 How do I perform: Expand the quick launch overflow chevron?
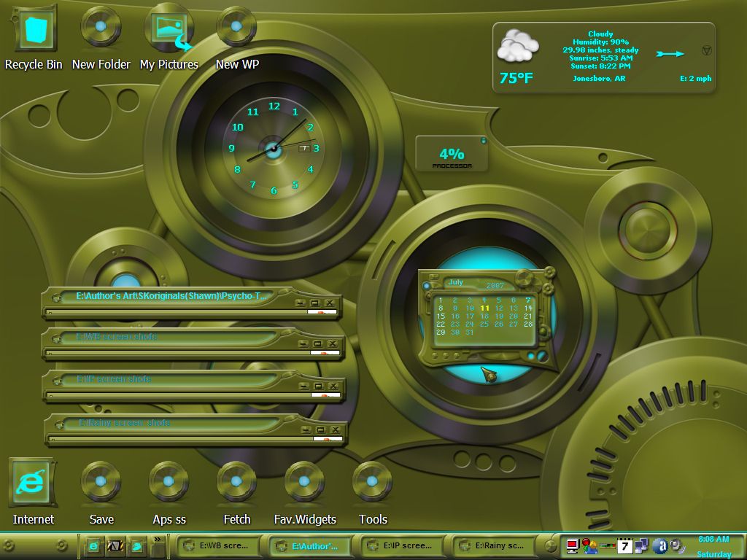click(x=157, y=540)
